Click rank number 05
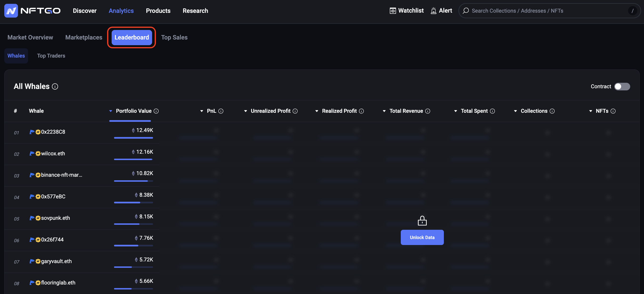This screenshot has width=644, height=294. coord(16,219)
